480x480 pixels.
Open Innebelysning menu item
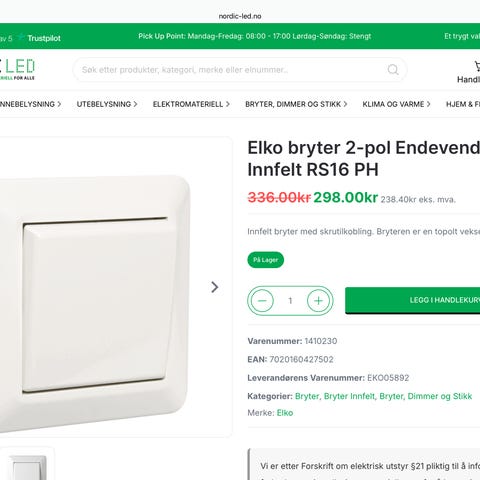click(x=31, y=104)
